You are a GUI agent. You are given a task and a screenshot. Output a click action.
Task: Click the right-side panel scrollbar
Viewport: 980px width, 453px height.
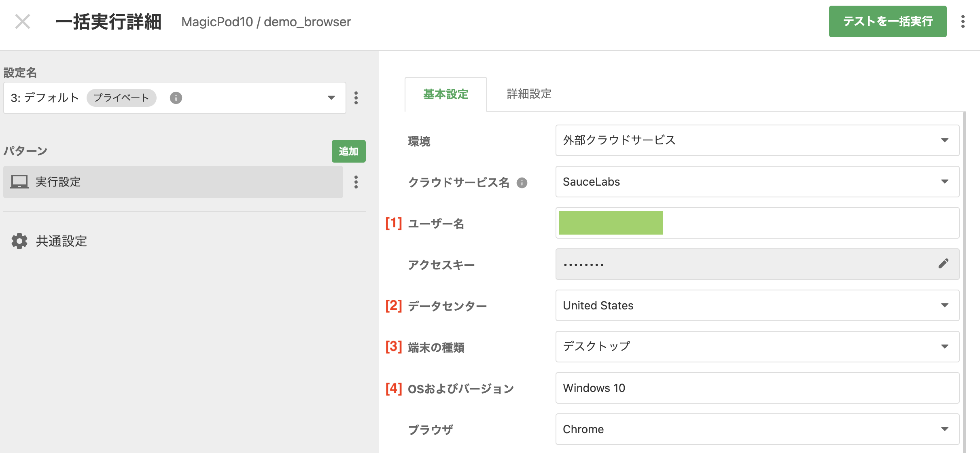[x=965, y=282]
